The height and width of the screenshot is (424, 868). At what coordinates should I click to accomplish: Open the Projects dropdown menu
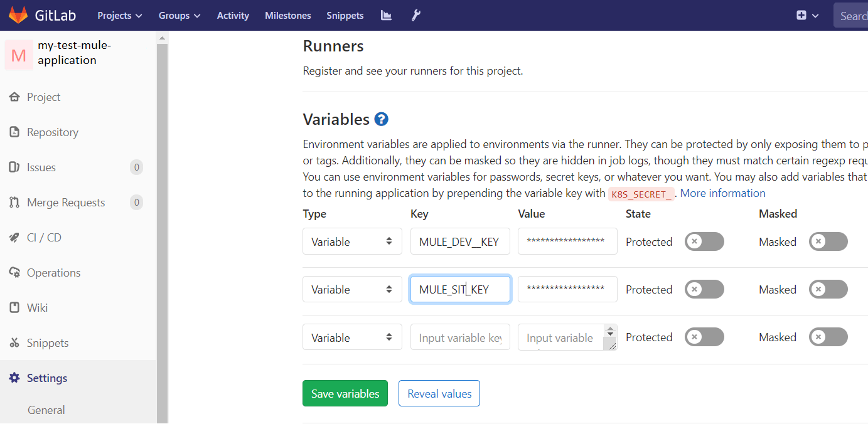point(119,15)
